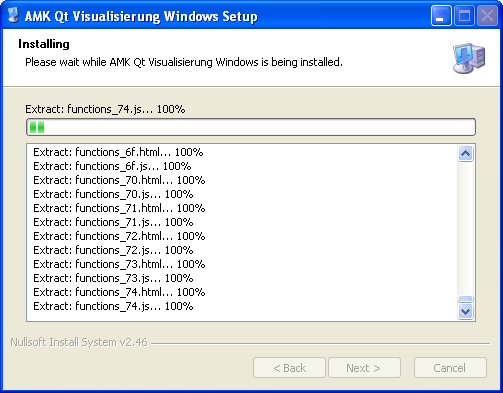Click the Installing header title
This screenshot has height=393, width=503.
click(x=44, y=44)
